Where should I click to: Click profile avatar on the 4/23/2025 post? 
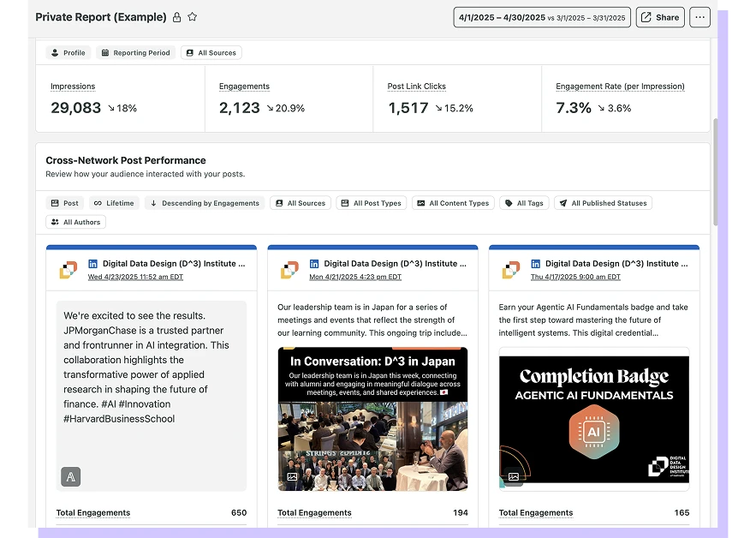pos(68,270)
